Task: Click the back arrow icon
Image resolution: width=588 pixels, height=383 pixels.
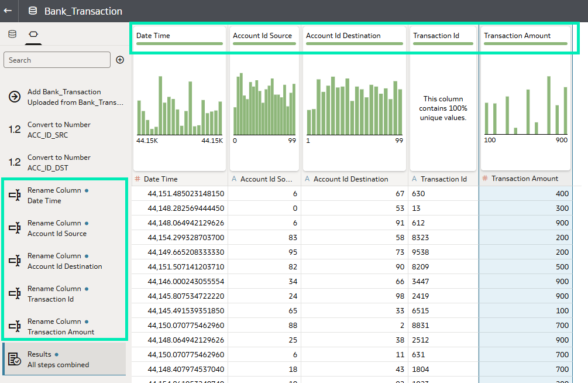Action: click(x=8, y=11)
